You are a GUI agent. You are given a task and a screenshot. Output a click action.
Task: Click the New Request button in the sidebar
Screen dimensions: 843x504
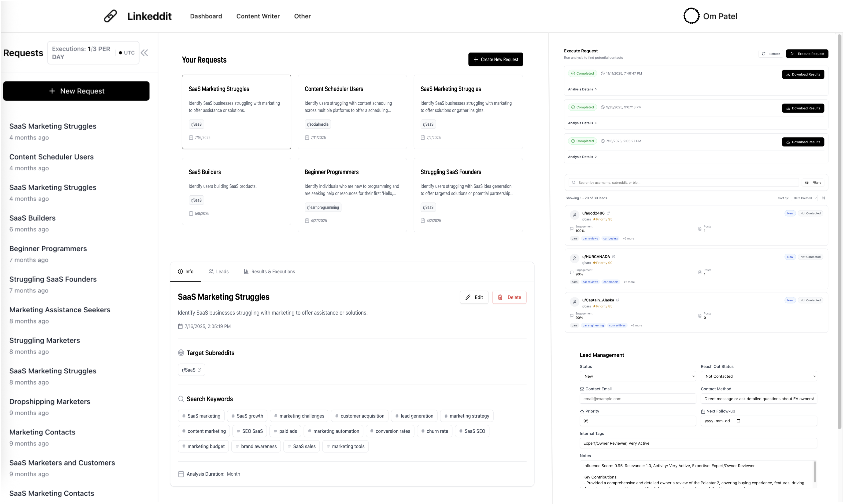coord(76,91)
